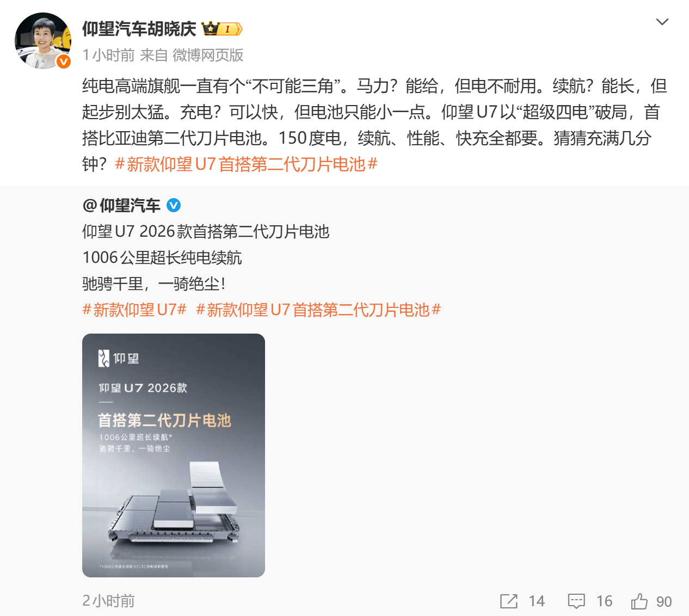Click the repost count 14
This screenshot has width=689, height=616.
[537, 601]
